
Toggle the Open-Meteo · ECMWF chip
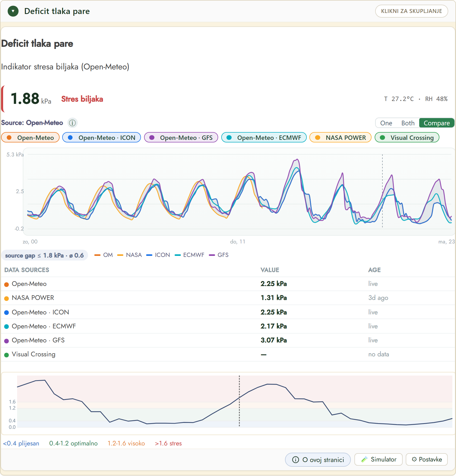coord(264,138)
